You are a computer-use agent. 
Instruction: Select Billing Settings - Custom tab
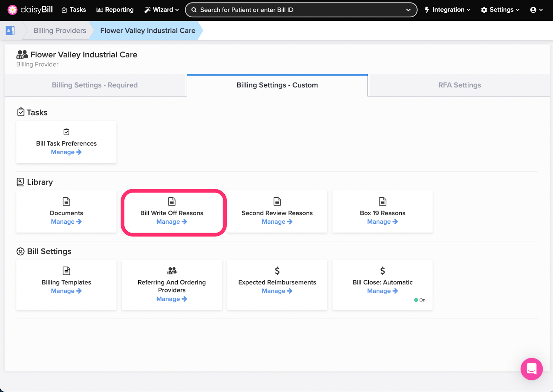(277, 85)
